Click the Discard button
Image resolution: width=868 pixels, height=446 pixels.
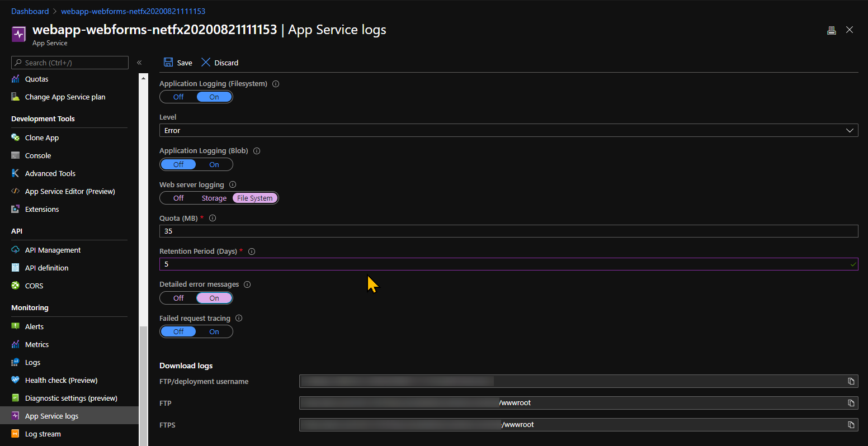click(220, 63)
